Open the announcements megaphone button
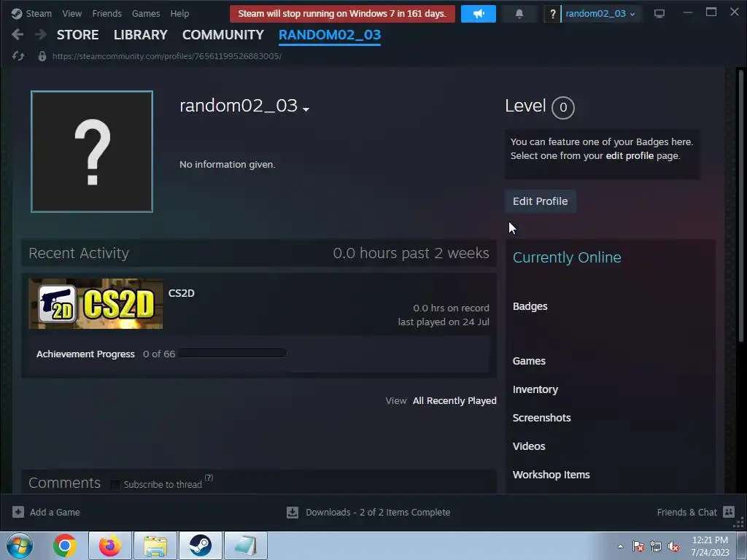Viewport: 747px width, 560px height. [x=479, y=14]
